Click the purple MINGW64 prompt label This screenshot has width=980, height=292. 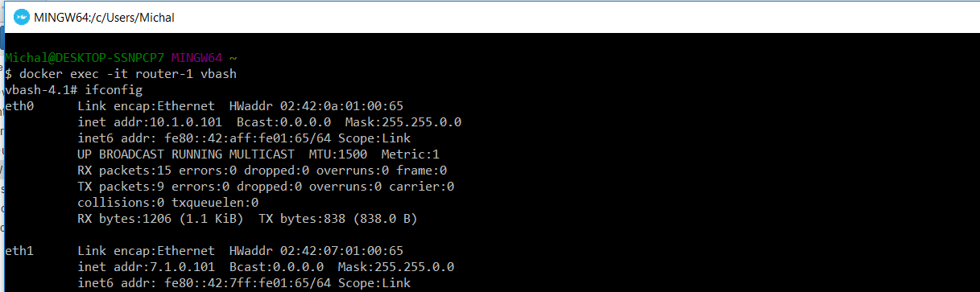tap(199, 58)
